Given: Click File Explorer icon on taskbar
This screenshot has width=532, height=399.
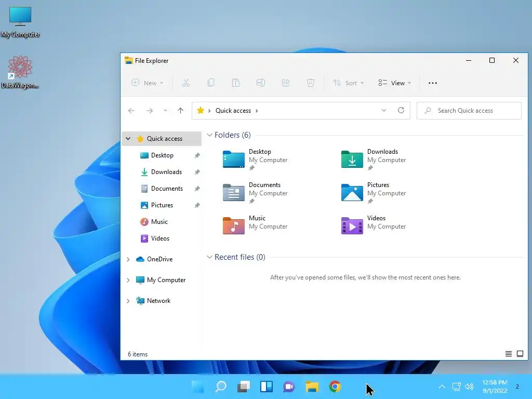Looking at the screenshot, I should 312,387.
